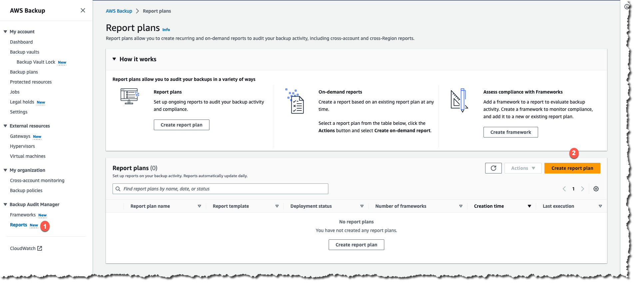Collapse the My organization sidebar group
Image resolution: width=644 pixels, height=289 pixels.
[5, 170]
